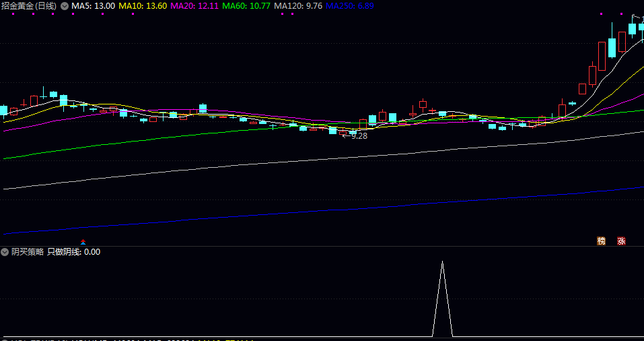
Task: Click the 涨 price-rise marker icon
Action: click(622, 241)
